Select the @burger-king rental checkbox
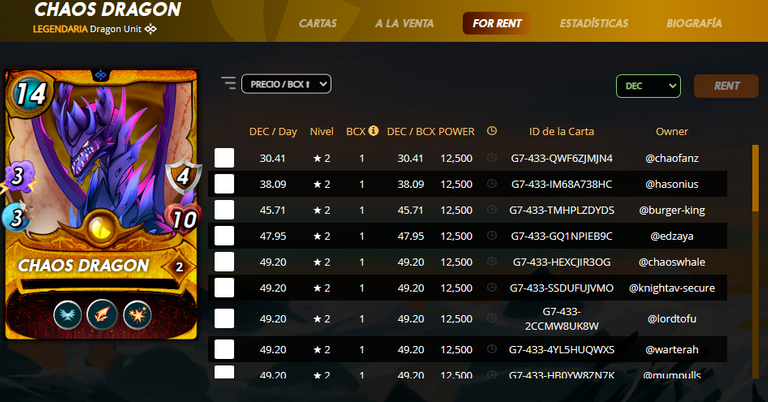 pyautogui.click(x=224, y=210)
